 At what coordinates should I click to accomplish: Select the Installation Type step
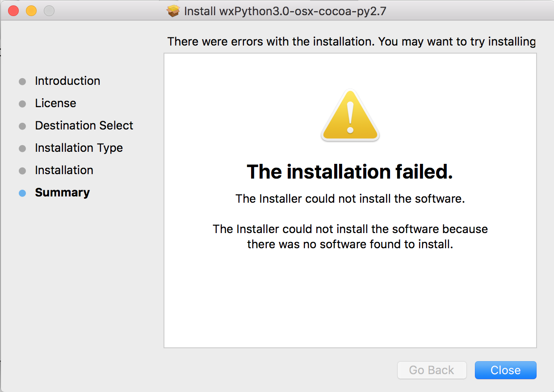79,148
